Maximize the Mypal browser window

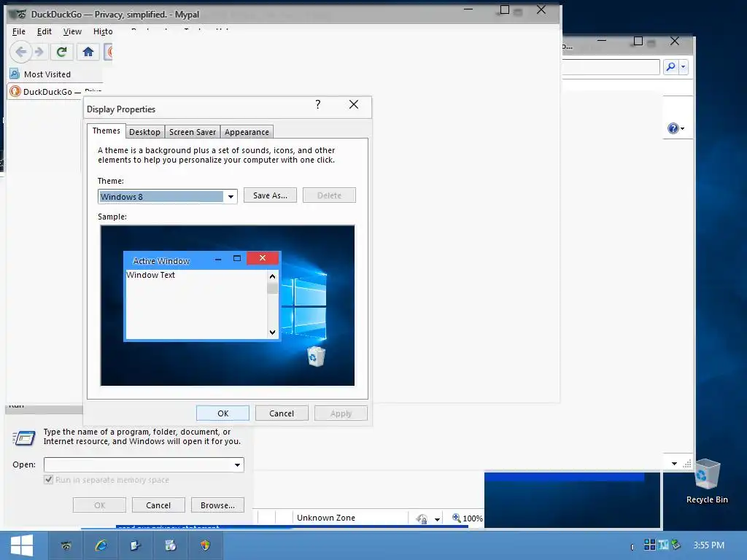click(x=505, y=9)
